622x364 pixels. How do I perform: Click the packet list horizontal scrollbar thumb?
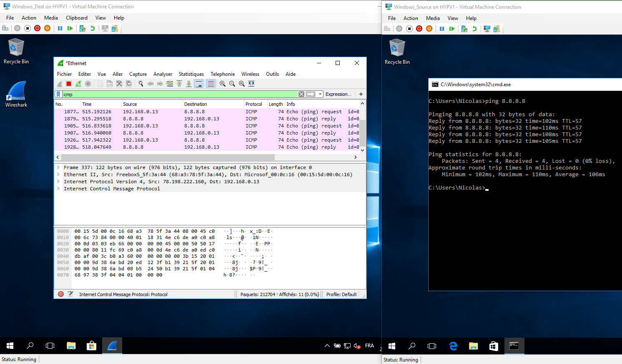pyautogui.click(x=168, y=157)
